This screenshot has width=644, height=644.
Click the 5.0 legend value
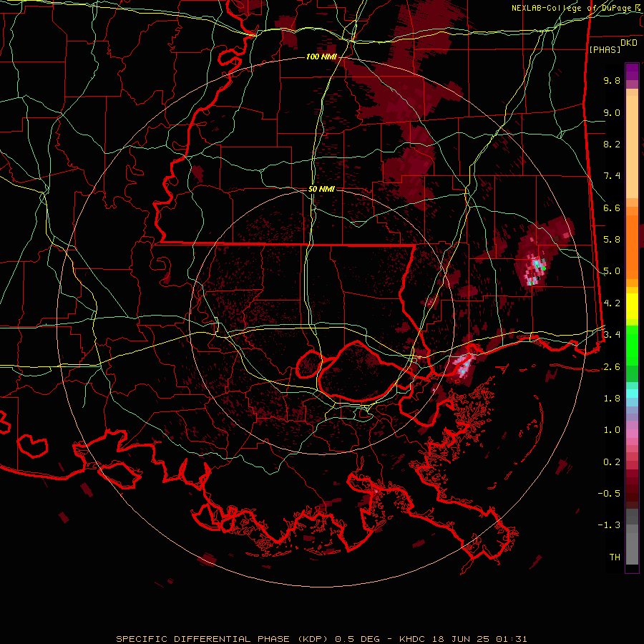pyautogui.click(x=612, y=271)
